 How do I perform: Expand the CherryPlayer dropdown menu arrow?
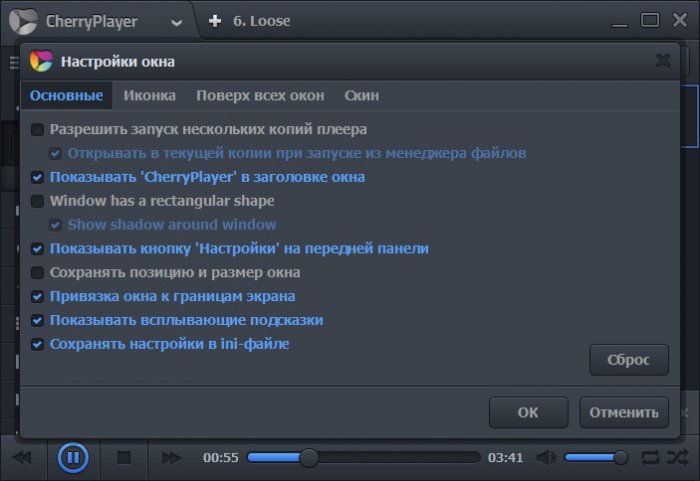(177, 22)
